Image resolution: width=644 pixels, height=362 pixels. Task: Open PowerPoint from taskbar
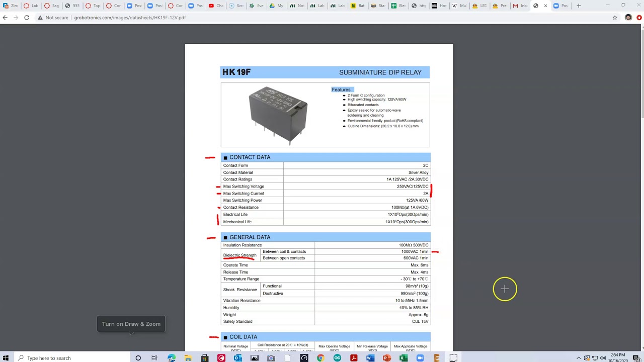point(387,358)
